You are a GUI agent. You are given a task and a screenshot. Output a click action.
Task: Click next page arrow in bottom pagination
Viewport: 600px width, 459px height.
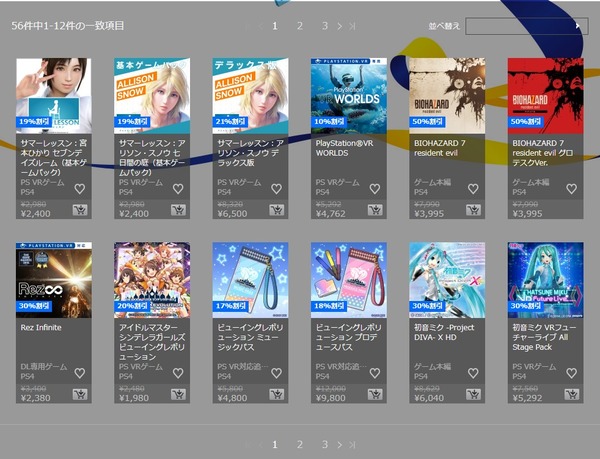point(339,444)
